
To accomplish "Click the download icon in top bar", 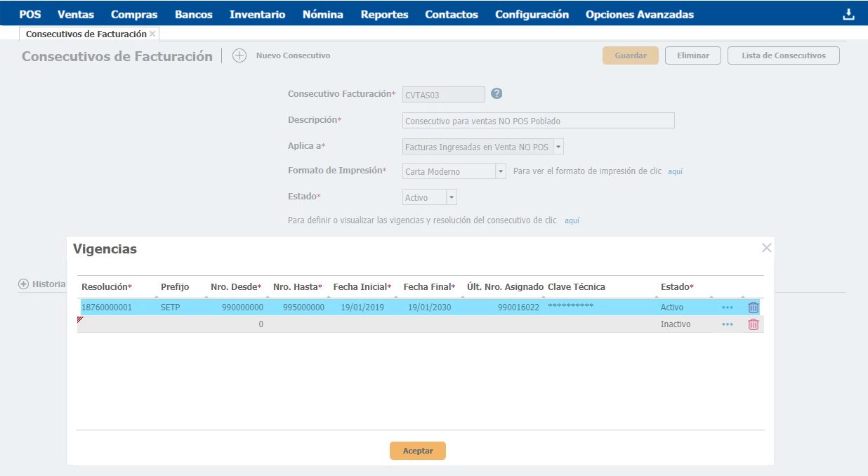I will (x=848, y=14).
